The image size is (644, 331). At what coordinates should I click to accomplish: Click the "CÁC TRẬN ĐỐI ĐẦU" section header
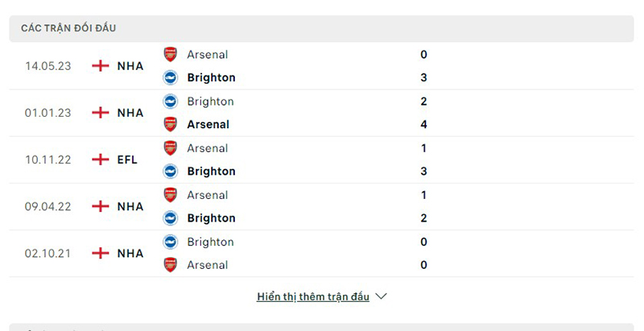[68, 28]
